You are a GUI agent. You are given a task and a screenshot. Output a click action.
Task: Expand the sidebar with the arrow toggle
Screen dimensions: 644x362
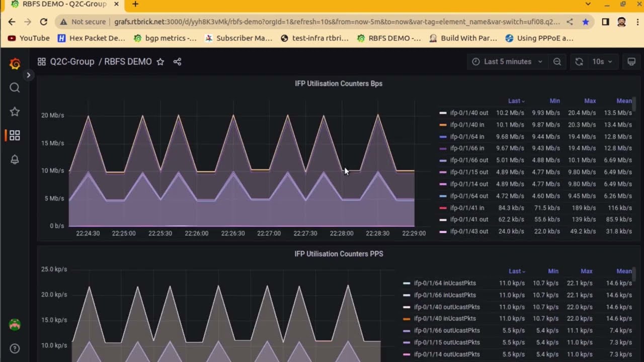(28, 75)
